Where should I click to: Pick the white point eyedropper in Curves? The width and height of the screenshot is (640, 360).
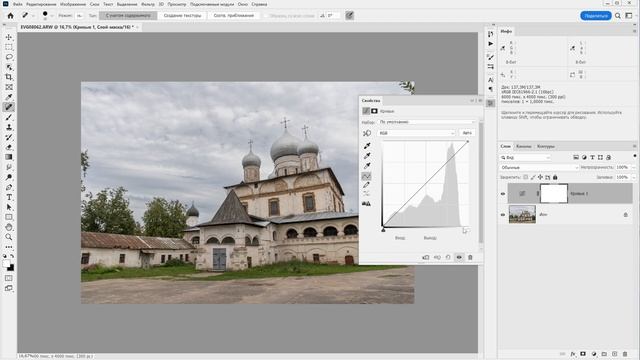(367, 166)
